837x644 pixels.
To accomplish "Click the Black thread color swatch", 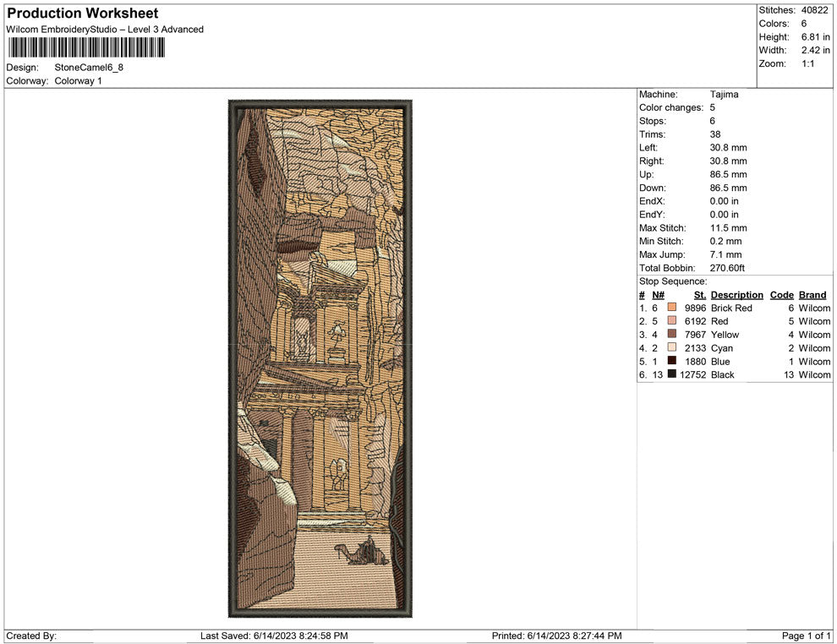I will click(671, 374).
